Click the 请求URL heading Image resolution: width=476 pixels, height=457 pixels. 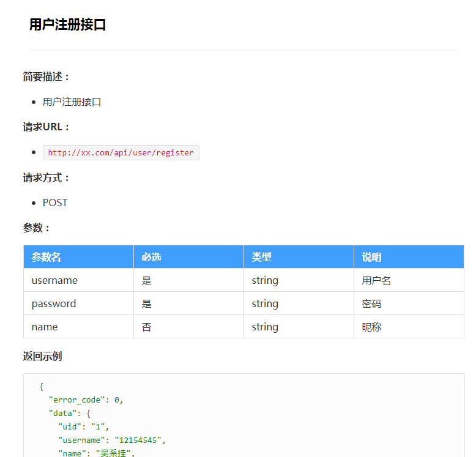pos(46,127)
